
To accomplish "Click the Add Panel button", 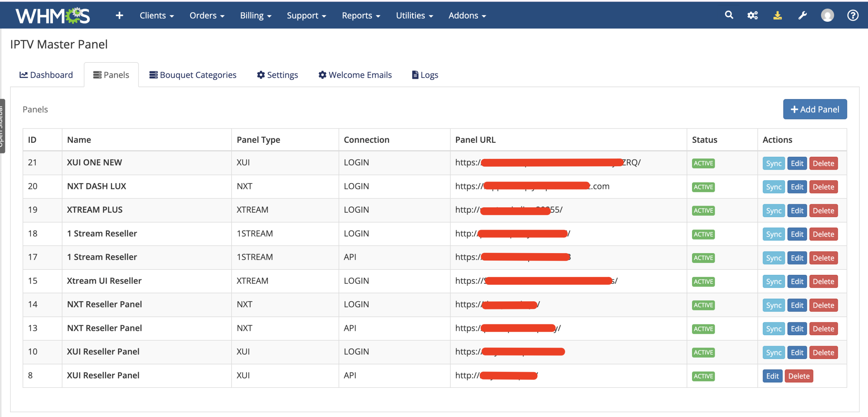I will pos(815,109).
